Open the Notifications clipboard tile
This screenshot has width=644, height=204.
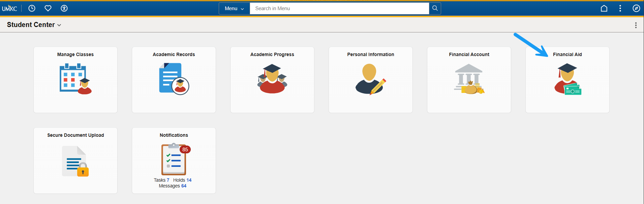coord(174,161)
